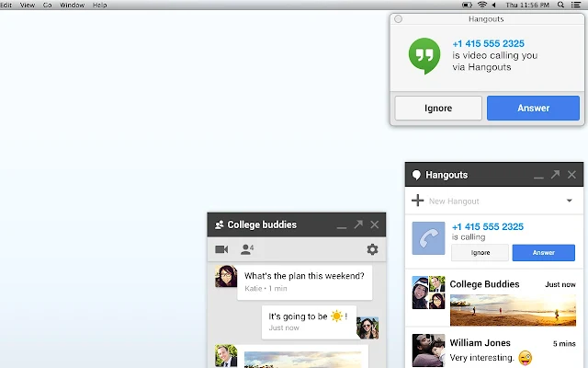Click the battery status icon in the menu bar

pyautogui.click(x=467, y=5)
